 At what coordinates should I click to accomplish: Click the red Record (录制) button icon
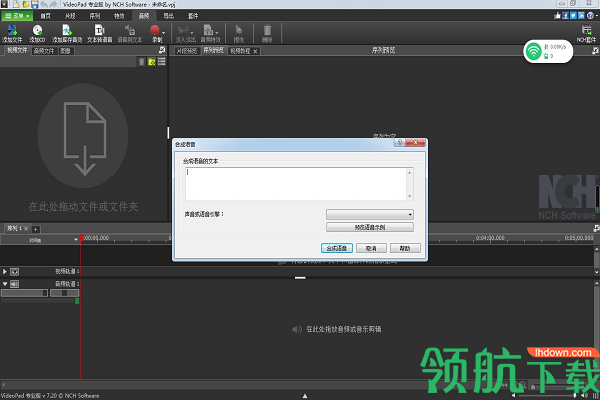point(155,30)
